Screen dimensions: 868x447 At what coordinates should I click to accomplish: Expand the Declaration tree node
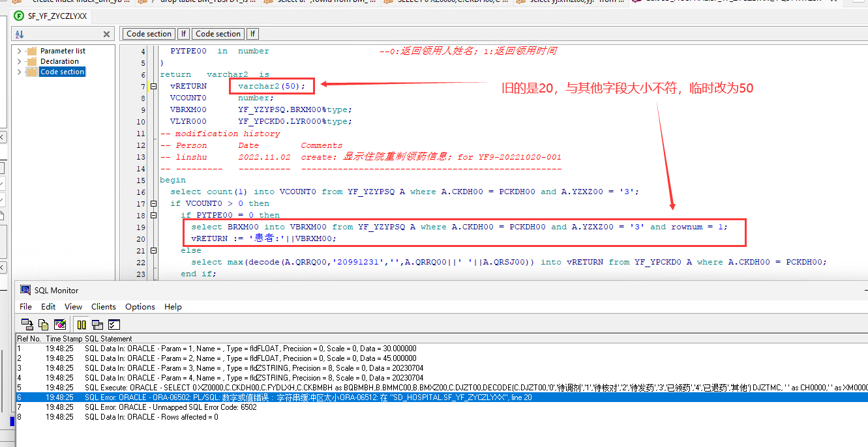[x=19, y=61]
